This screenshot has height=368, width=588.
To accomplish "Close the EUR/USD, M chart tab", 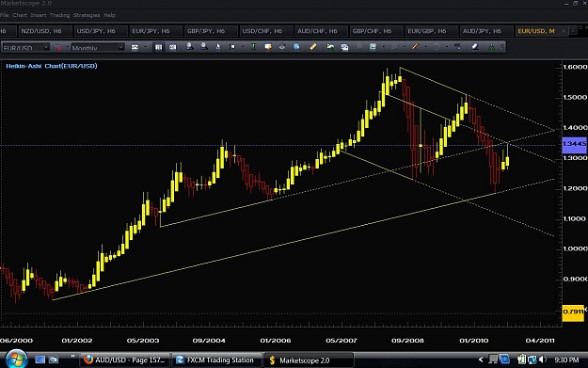I will click(564, 31).
